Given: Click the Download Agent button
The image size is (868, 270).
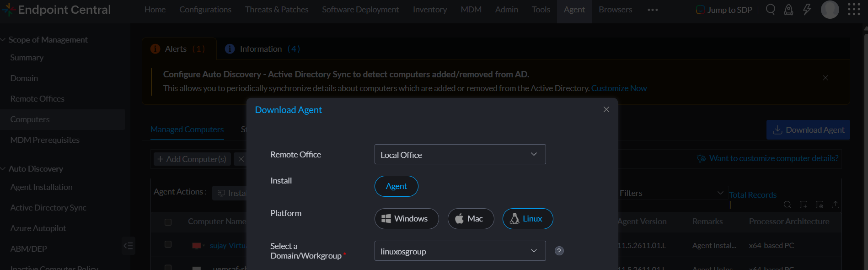Looking at the screenshot, I should click(x=808, y=130).
